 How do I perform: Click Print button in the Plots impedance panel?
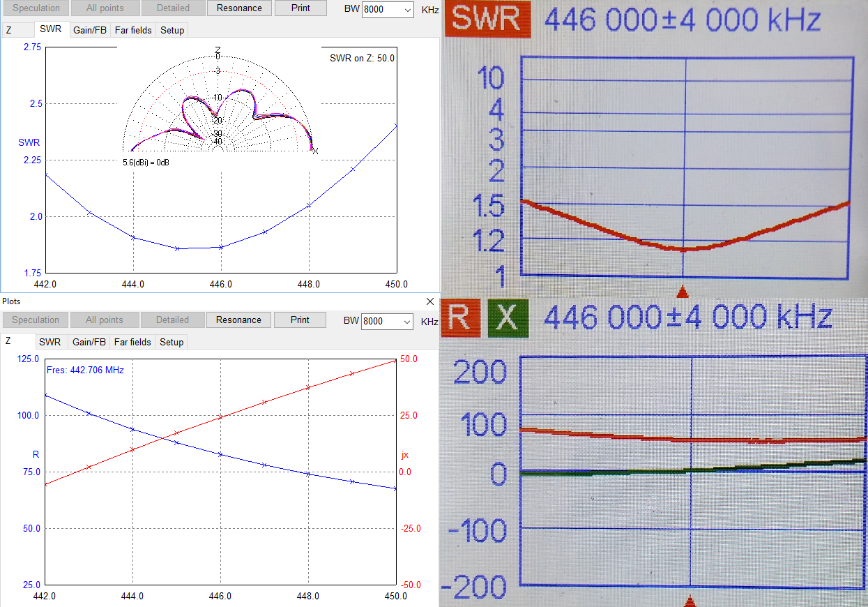pyautogui.click(x=300, y=320)
